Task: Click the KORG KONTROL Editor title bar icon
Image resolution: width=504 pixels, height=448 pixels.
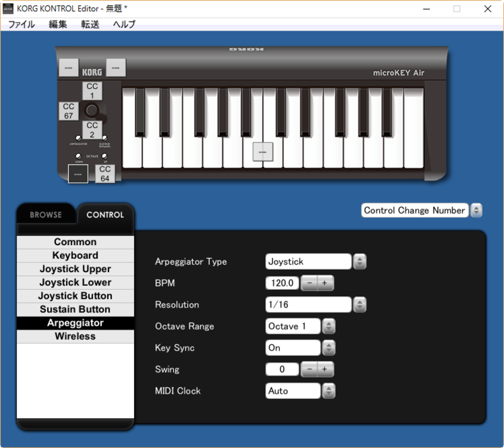Action: tap(8, 8)
